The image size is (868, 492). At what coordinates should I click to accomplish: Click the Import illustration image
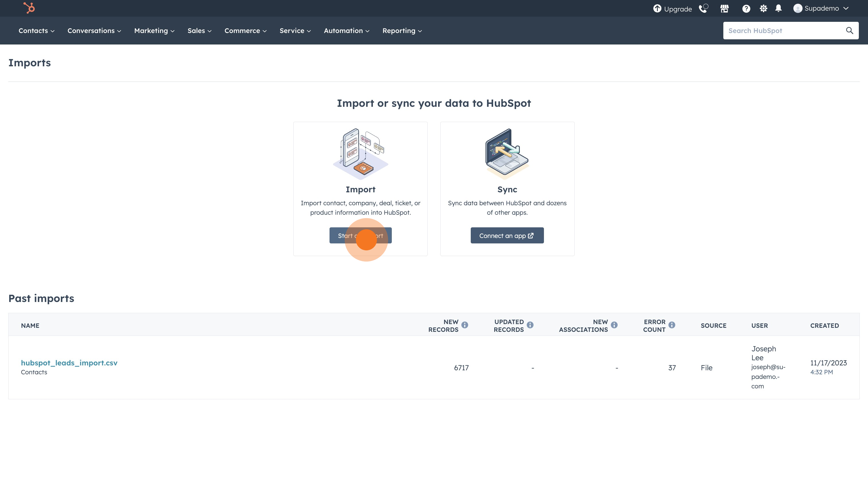tap(361, 154)
